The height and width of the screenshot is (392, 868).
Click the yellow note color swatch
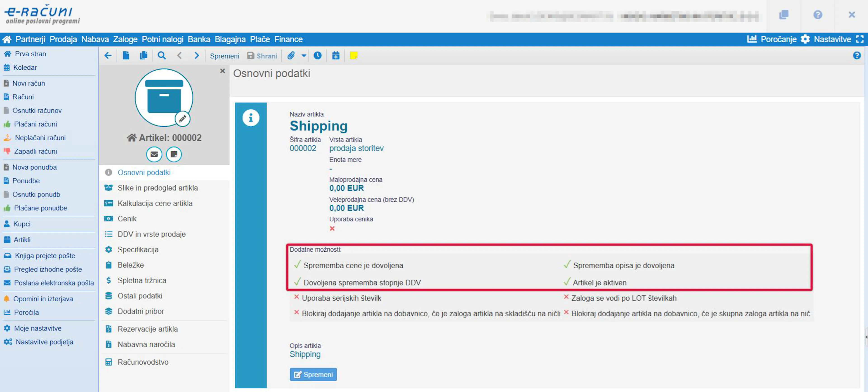click(354, 56)
